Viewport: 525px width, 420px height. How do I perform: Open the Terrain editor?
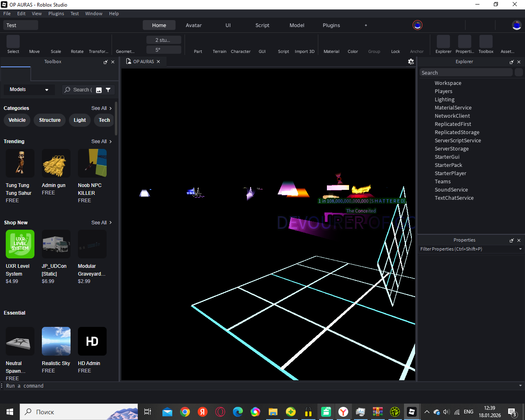click(x=219, y=44)
